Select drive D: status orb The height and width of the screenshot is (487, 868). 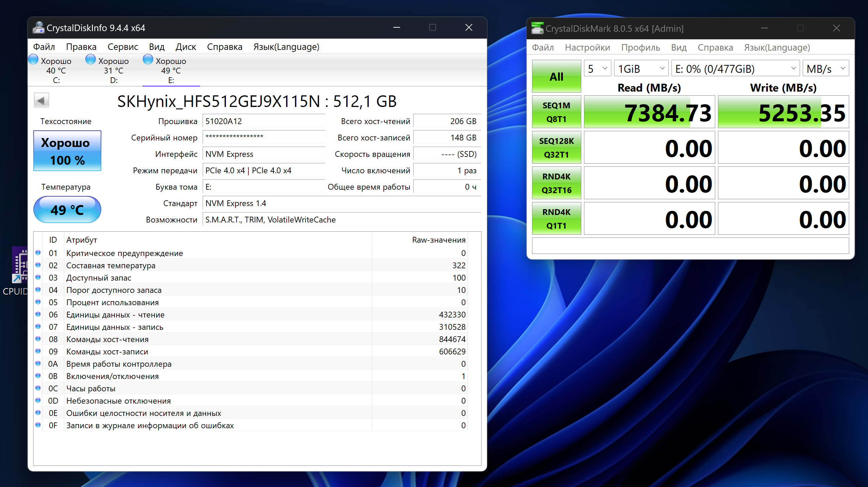91,59
